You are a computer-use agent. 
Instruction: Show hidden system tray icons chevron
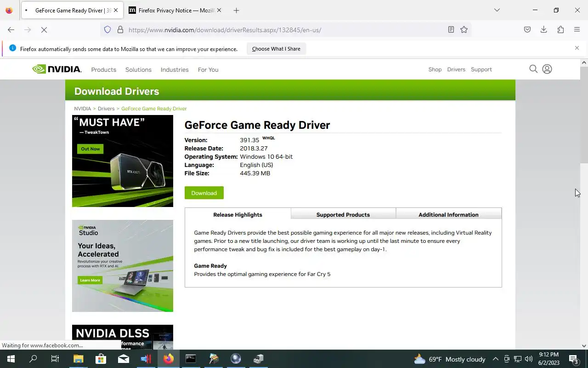tap(495, 359)
